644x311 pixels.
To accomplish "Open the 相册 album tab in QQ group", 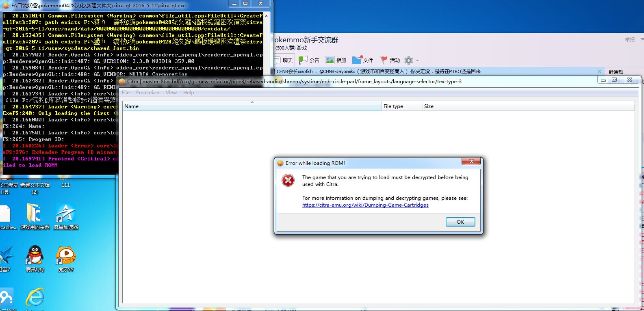I will [336, 60].
